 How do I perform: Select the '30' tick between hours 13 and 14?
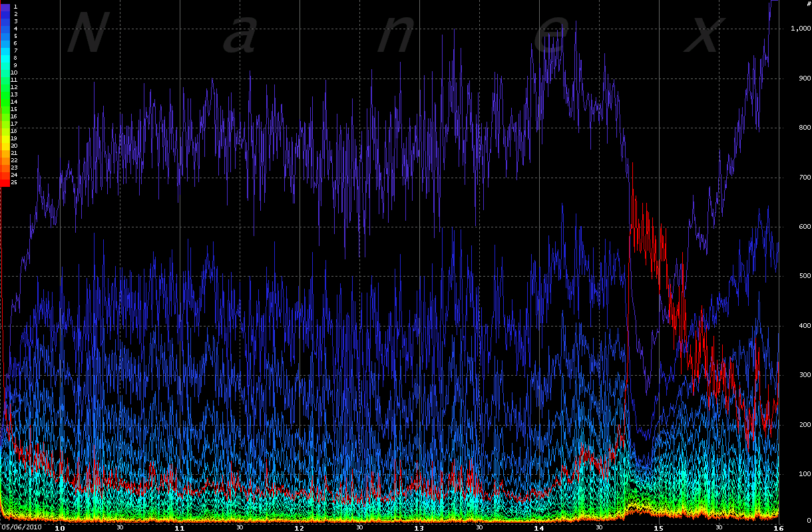[479, 527]
